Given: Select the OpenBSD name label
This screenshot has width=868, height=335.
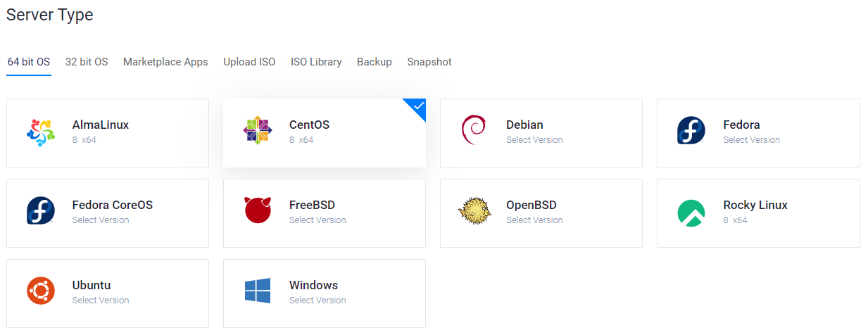Looking at the screenshot, I should pyautogui.click(x=532, y=206).
